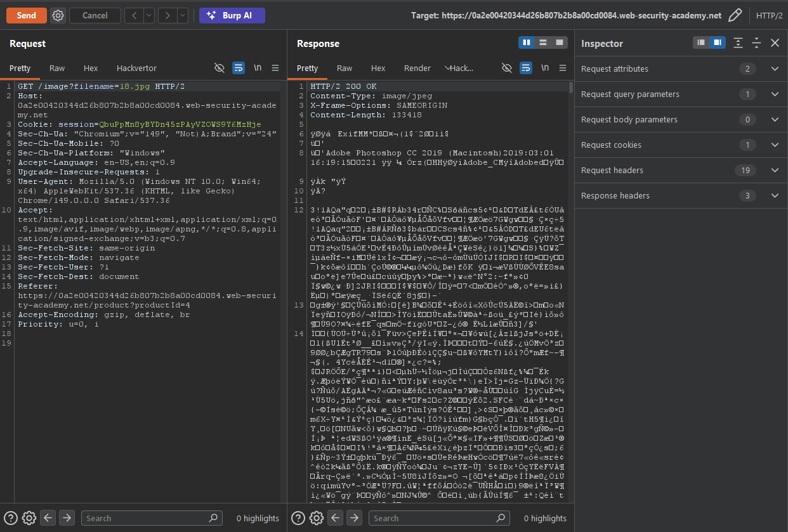Image resolution: width=788 pixels, height=532 pixels.
Task: Send the request
Action: (26, 15)
